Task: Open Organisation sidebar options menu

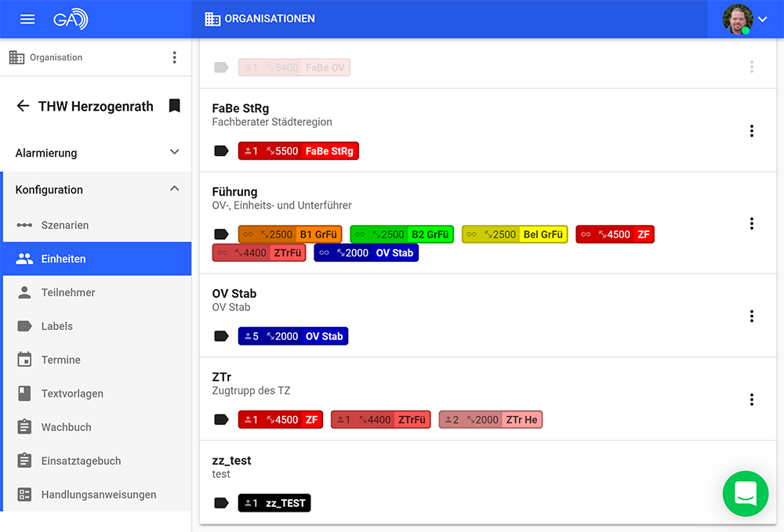Action: (174, 57)
